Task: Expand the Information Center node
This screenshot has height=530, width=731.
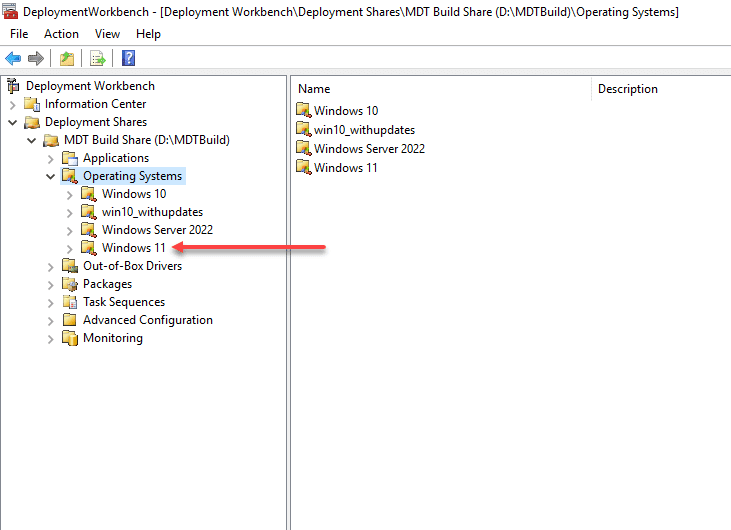Action: point(13,105)
